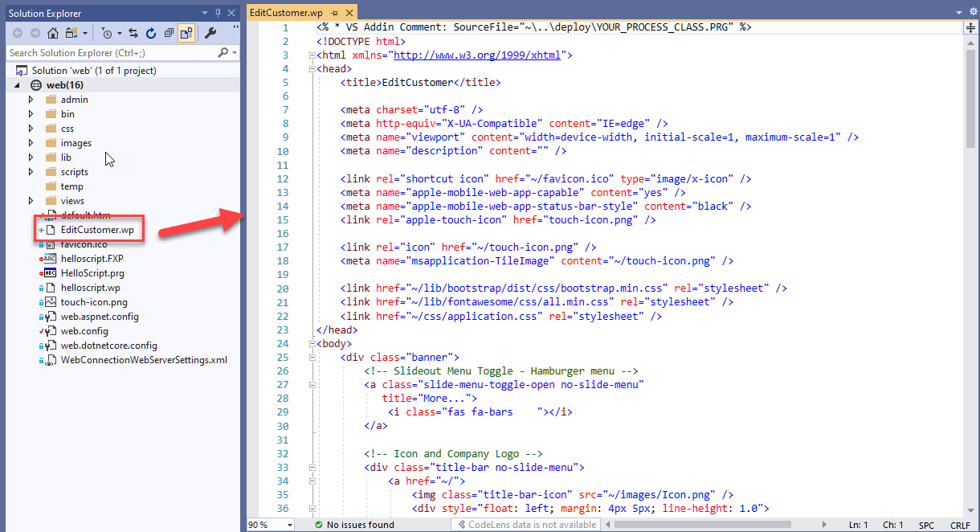
Task: Open the http://www.w3.org/1999/xhtml link
Action: tap(479, 55)
